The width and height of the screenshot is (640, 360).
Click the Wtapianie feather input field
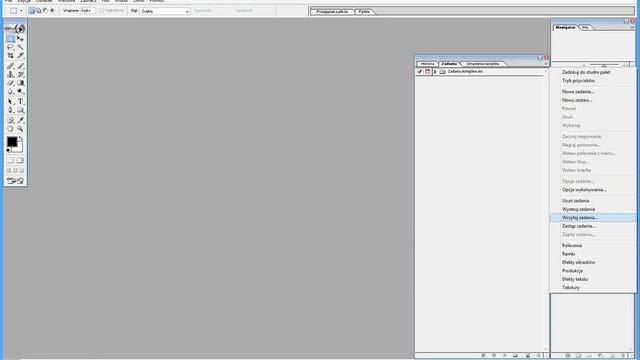click(x=88, y=11)
